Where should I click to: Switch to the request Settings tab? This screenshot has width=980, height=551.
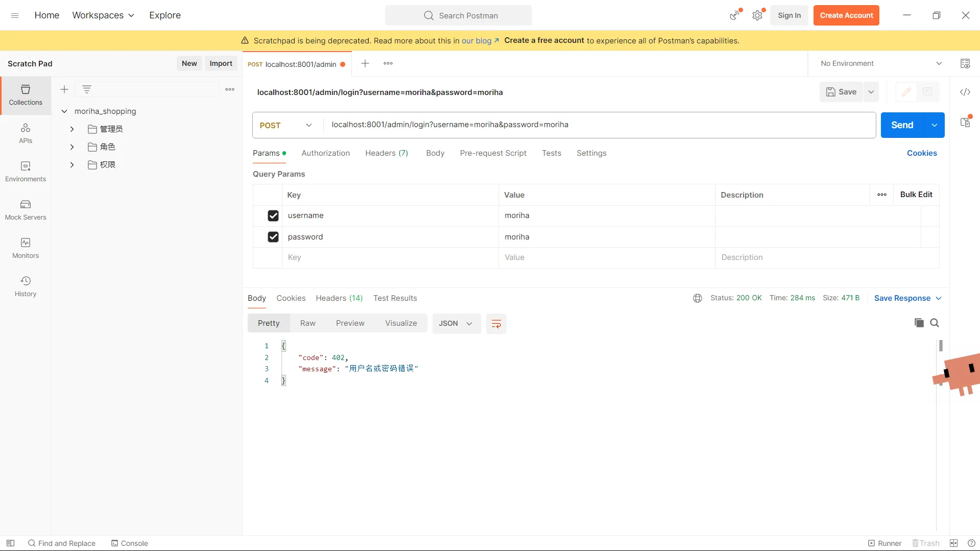pyautogui.click(x=591, y=153)
